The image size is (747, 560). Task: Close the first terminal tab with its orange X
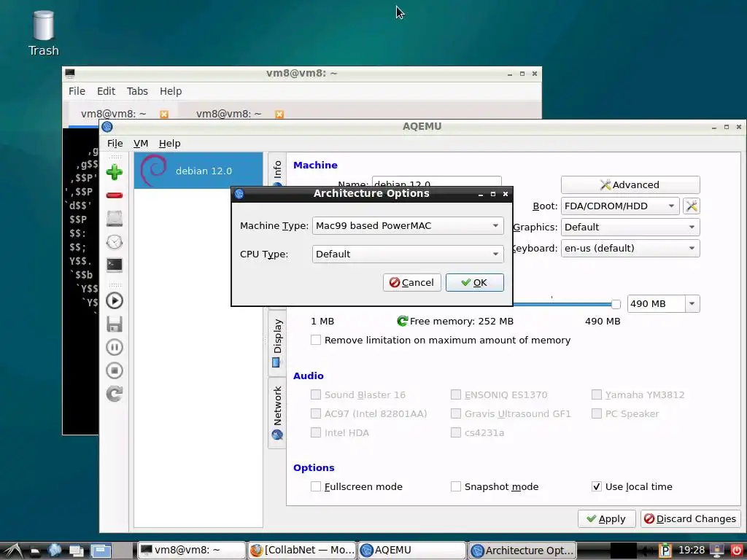pos(164,114)
